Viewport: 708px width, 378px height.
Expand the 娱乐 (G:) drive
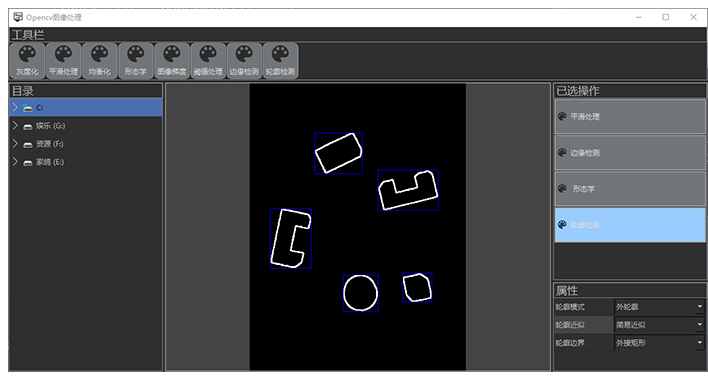click(15, 126)
